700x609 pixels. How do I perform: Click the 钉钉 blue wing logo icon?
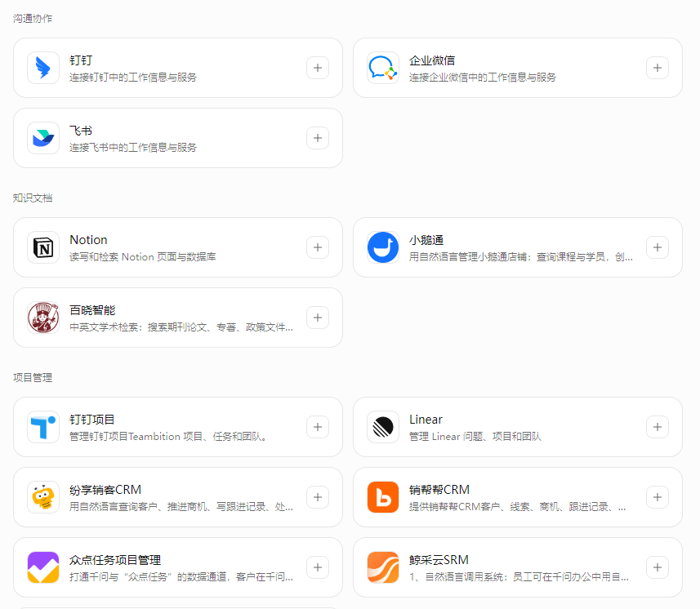coord(43,68)
